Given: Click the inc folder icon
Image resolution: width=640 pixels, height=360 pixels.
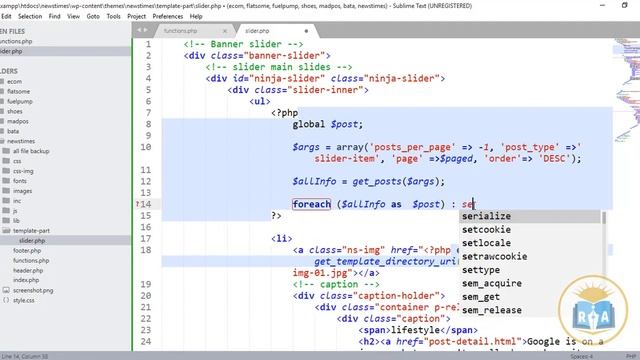Looking at the screenshot, I should 6,201.
